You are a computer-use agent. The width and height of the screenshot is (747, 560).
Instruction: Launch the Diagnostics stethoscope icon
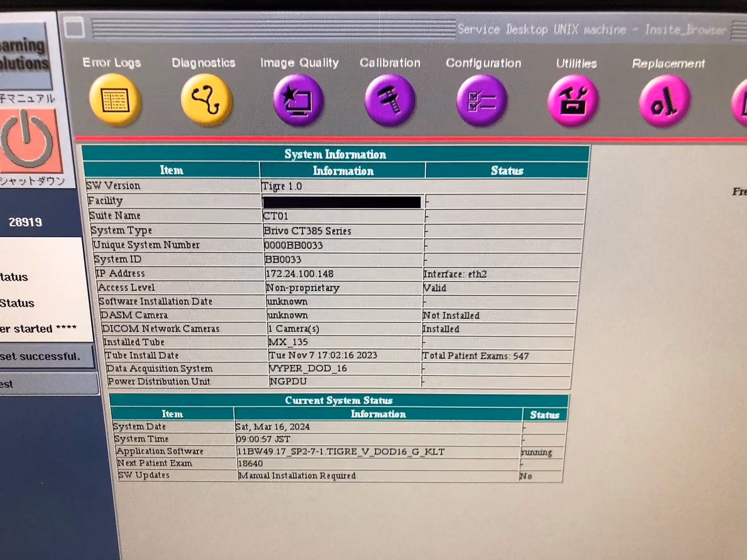[206, 100]
